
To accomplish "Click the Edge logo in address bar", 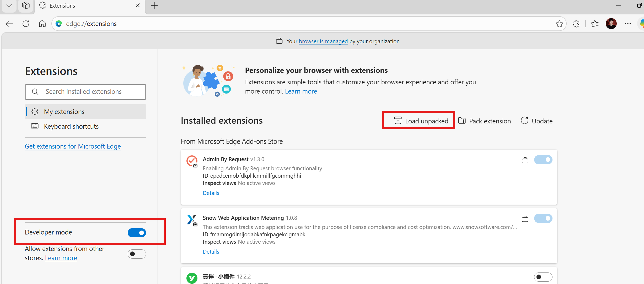I will (x=59, y=24).
